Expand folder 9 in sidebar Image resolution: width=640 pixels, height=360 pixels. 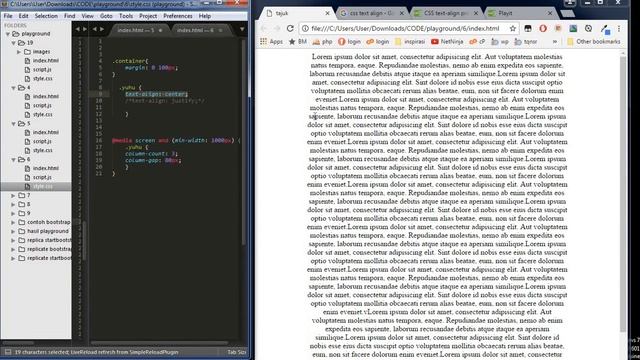click(13, 213)
